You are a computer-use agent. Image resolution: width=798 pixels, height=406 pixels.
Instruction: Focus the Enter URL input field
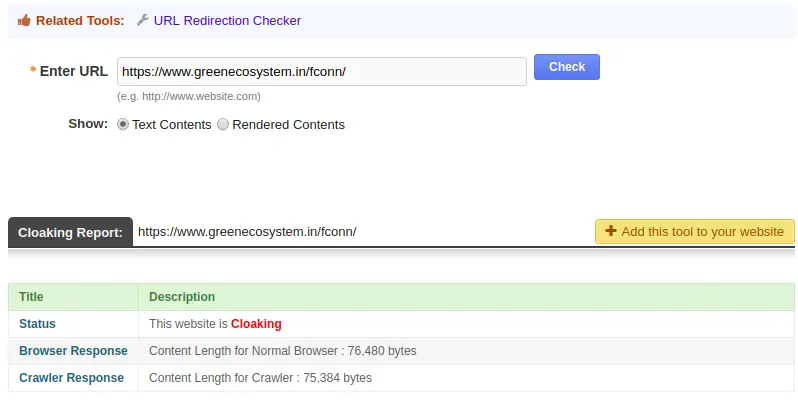322,71
